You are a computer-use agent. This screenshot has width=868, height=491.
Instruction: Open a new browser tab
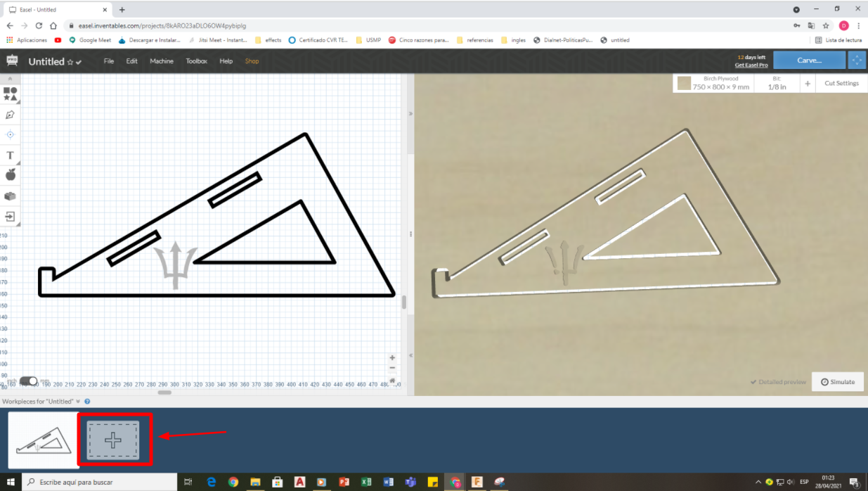click(122, 10)
